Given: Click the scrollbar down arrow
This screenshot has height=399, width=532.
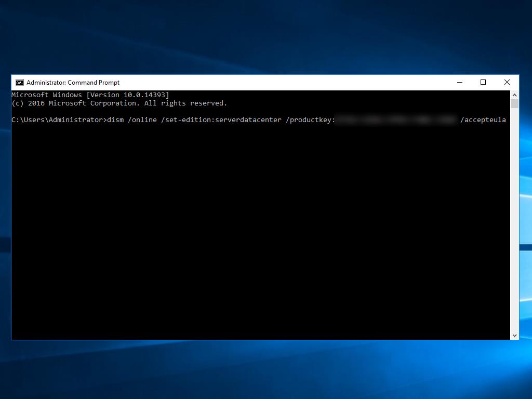Looking at the screenshot, I should [514, 336].
